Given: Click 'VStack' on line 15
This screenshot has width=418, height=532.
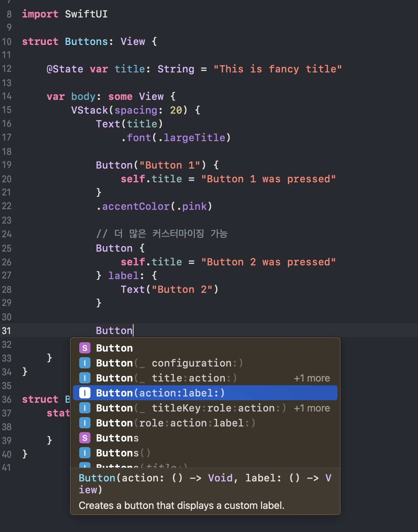Looking at the screenshot, I should pyautogui.click(x=90, y=110).
